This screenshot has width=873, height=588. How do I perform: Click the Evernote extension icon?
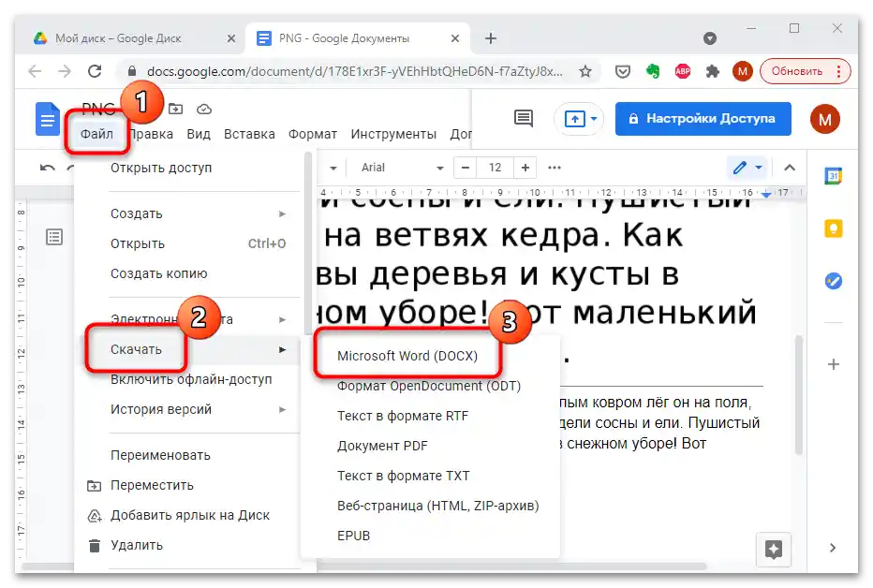653,71
